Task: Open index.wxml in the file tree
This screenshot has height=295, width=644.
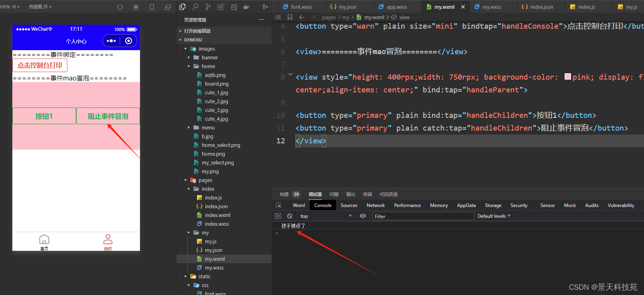Action: (217, 215)
